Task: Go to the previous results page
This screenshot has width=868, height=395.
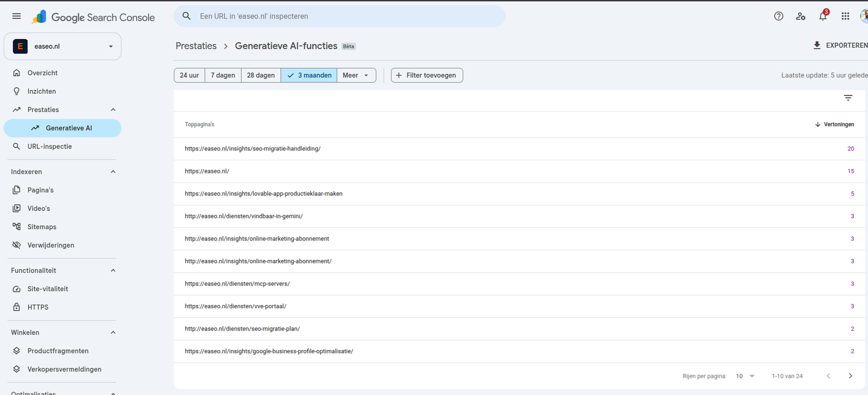Action: (828, 376)
